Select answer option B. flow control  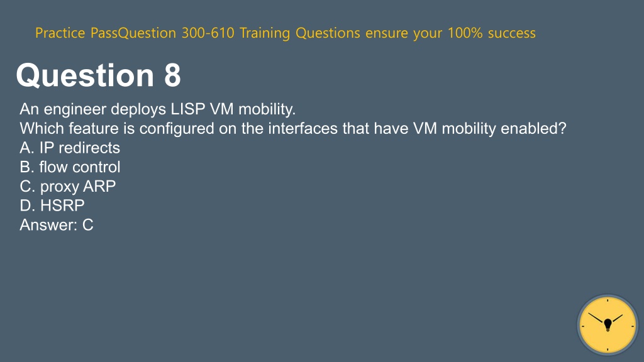(70, 167)
